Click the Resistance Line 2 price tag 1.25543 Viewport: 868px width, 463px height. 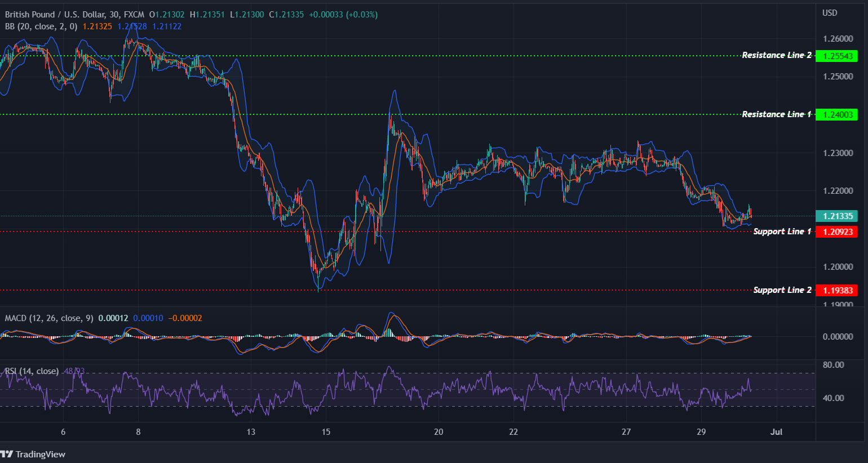(x=837, y=56)
